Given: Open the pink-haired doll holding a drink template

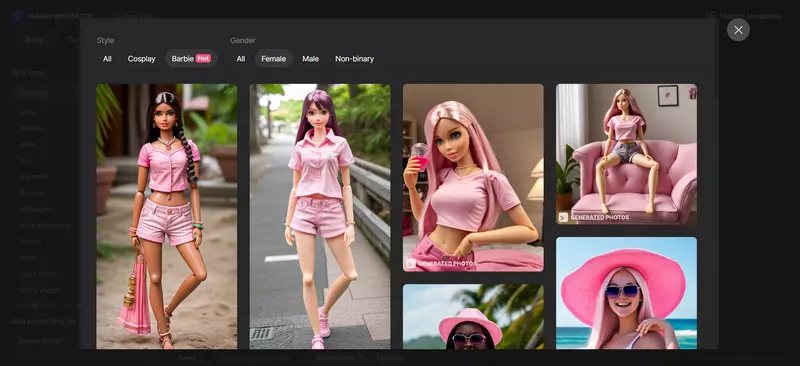Looking at the screenshot, I should coord(473,178).
